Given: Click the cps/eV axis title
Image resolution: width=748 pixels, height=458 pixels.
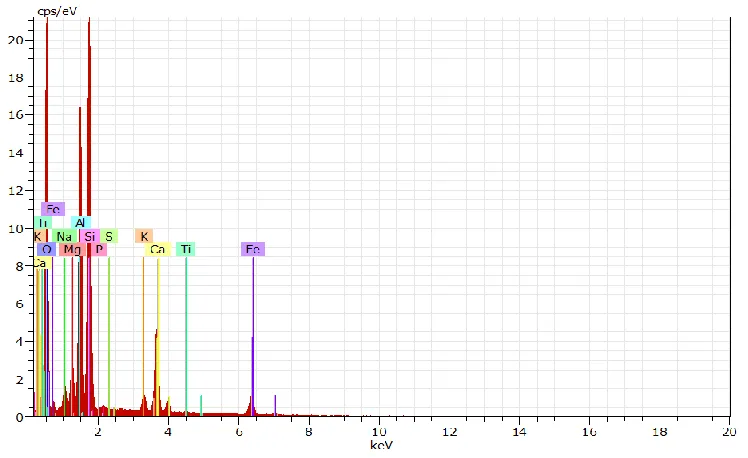Looking at the screenshot, I should click(x=57, y=11).
